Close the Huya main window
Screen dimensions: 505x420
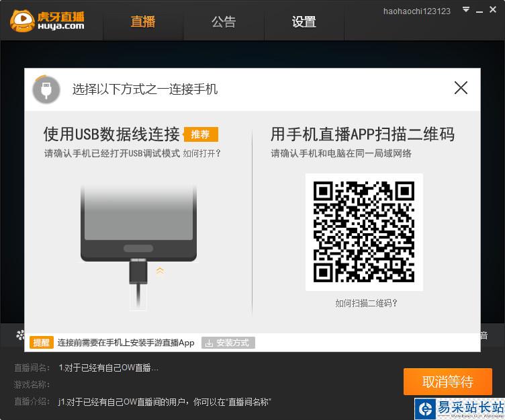pos(493,9)
